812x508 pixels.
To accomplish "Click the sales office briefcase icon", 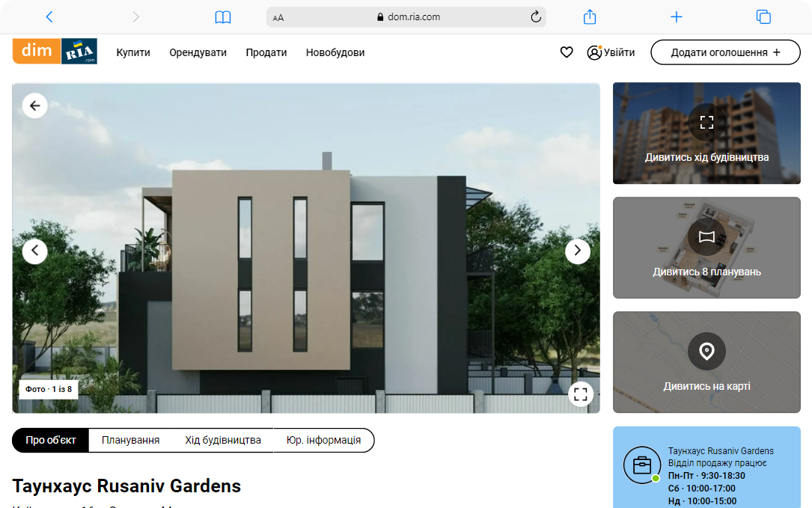I will [642, 465].
